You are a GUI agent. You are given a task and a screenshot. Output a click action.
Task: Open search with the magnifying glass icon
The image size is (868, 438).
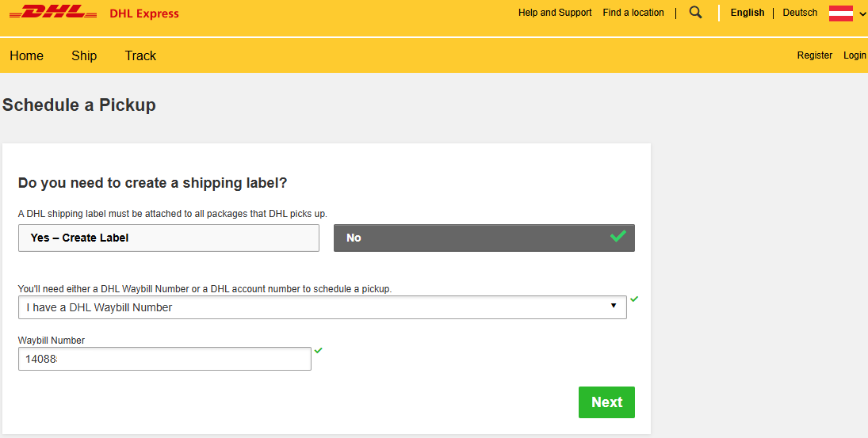click(695, 13)
